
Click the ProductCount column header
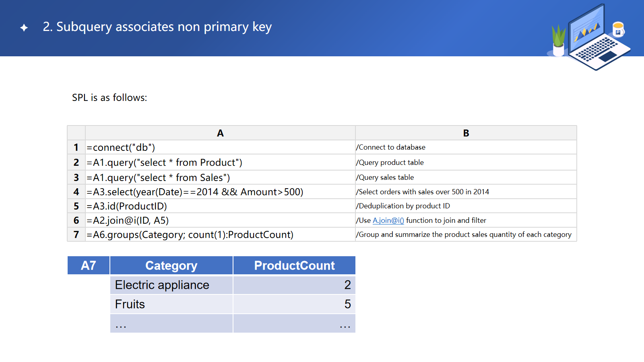pyautogui.click(x=294, y=265)
